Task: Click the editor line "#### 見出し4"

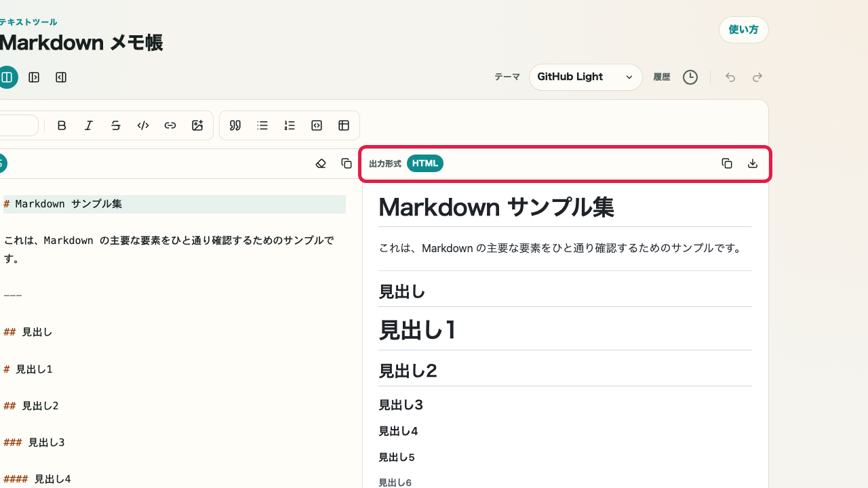Action: pyautogui.click(x=37, y=479)
